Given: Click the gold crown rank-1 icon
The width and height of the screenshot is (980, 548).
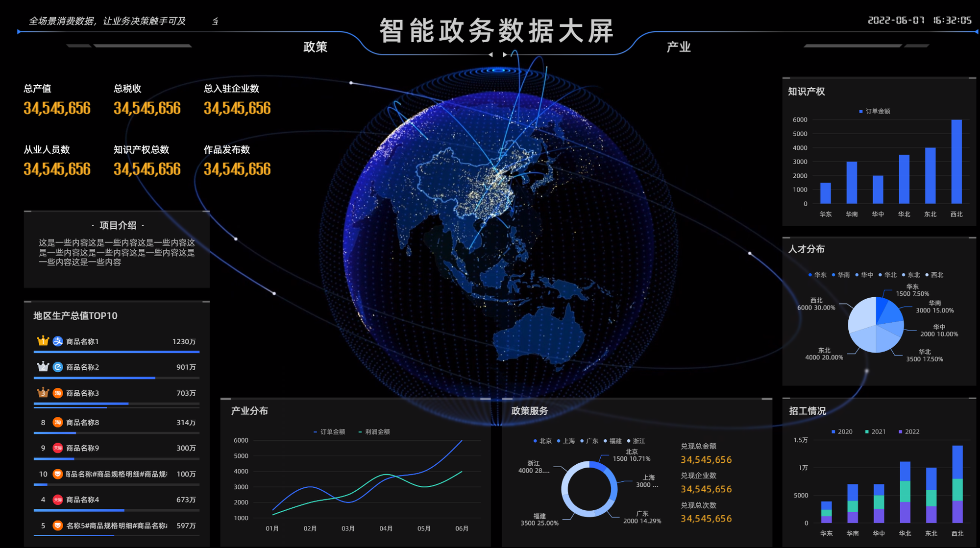Looking at the screenshot, I should pos(43,340).
